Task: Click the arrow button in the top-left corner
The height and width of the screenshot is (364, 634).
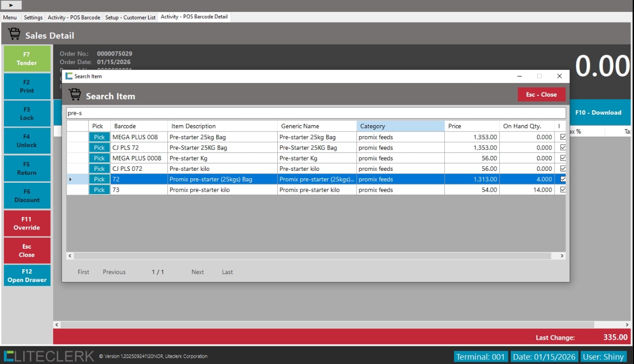Action: click(x=12, y=5)
